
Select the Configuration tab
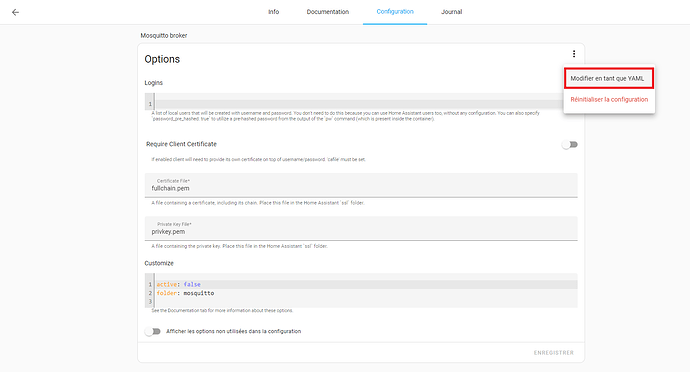(x=395, y=12)
